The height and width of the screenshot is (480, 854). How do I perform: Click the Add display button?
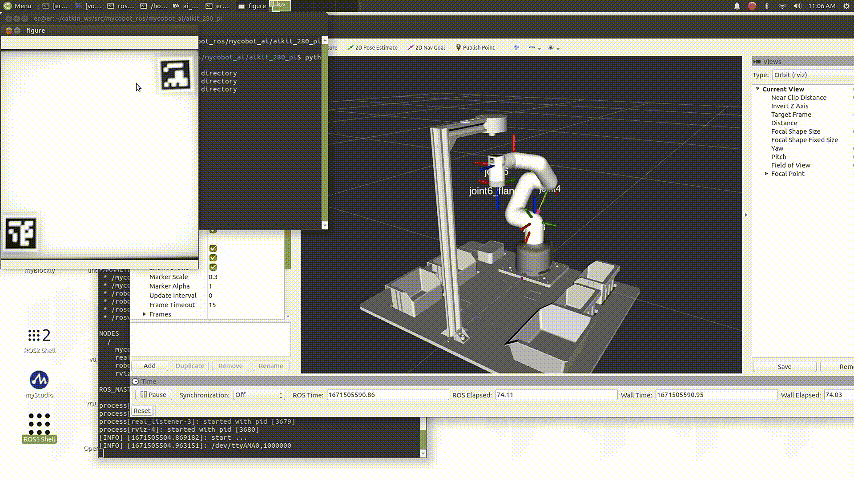click(149, 366)
